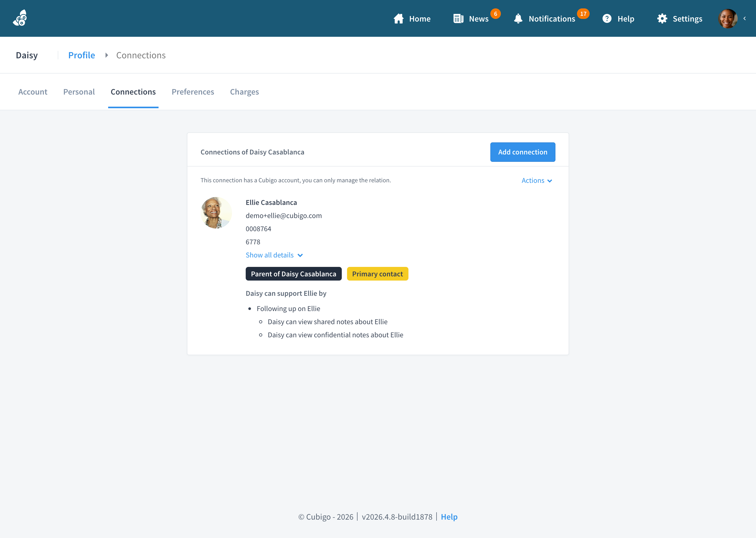This screenshot has height=538, width=756.
Task: Expand the chevron next to user avatar
Action: tap(744, 19)
